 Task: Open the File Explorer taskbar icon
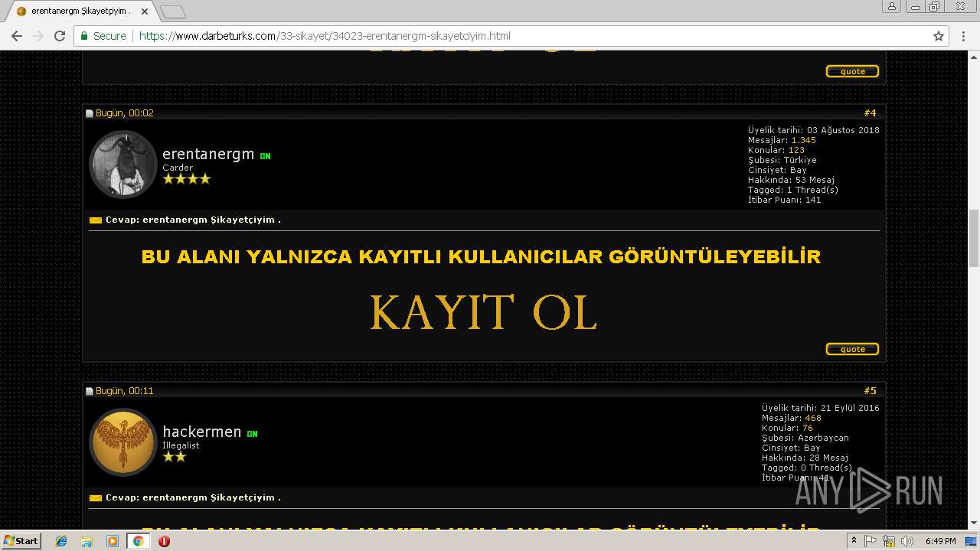(x=87, y=541)
